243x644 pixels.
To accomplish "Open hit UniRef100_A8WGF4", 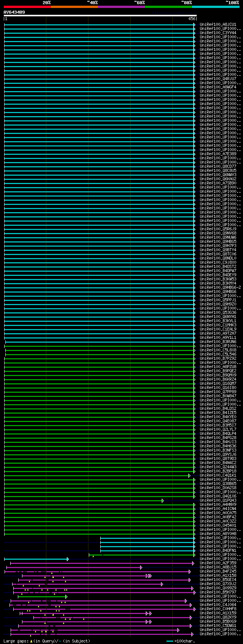I will [x=218, y=87].
